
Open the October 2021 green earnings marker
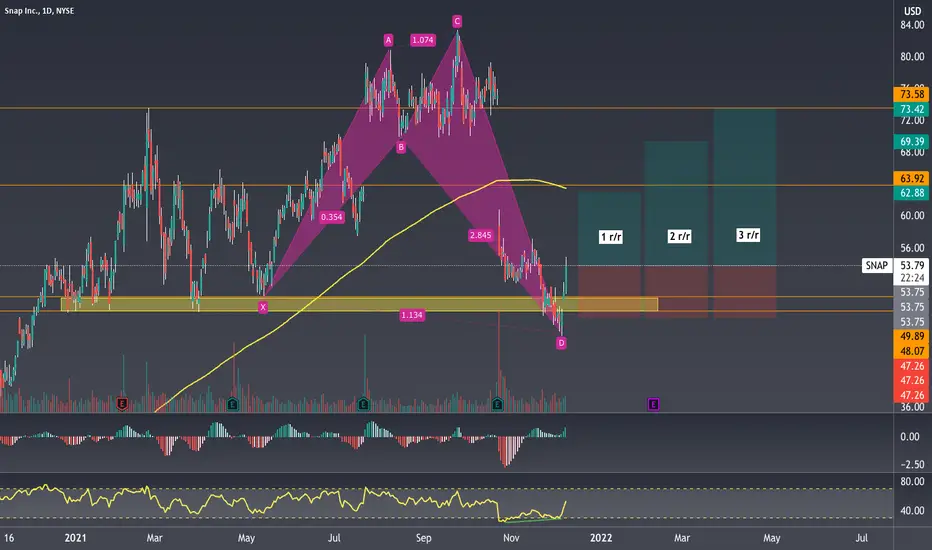(x=498, y=404)
